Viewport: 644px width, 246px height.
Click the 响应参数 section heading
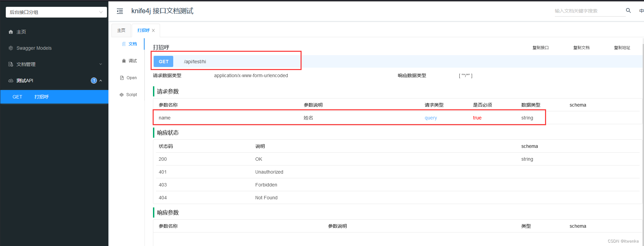click(168, 213)
